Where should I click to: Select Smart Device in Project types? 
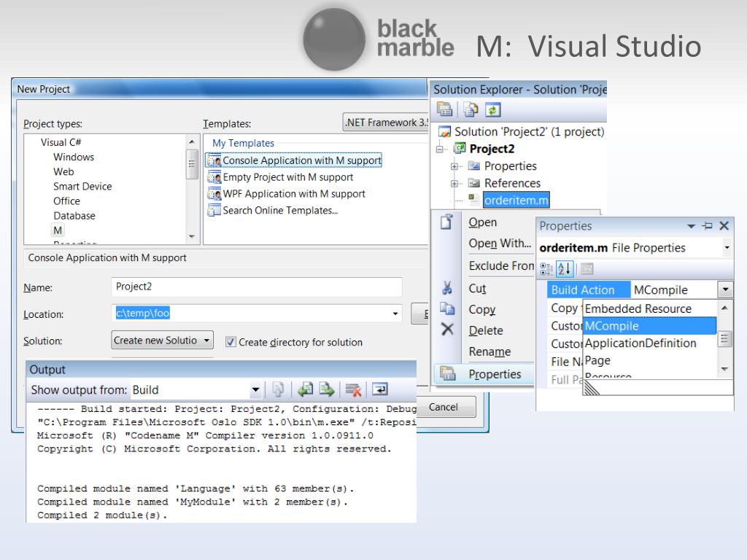pos(82,187)
